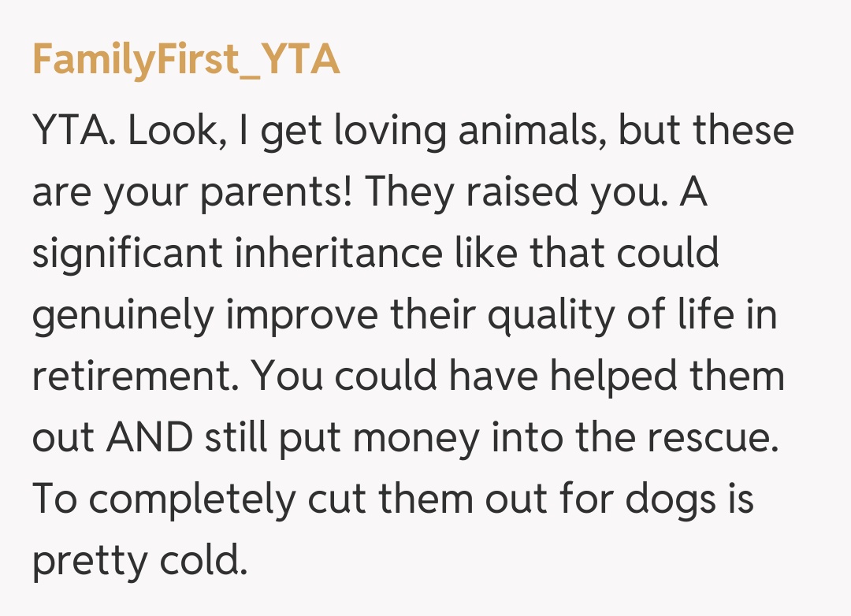This screenshot has width=851, height=616.
Task: Click the capitalized word "AND"
Action: [x=154, y=439]
